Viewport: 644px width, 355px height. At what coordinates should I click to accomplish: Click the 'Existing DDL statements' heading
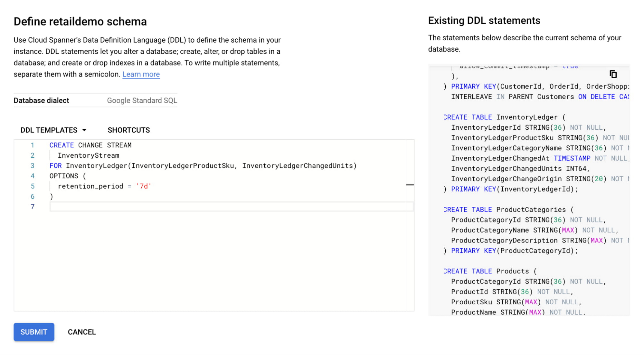pos(484,20)
